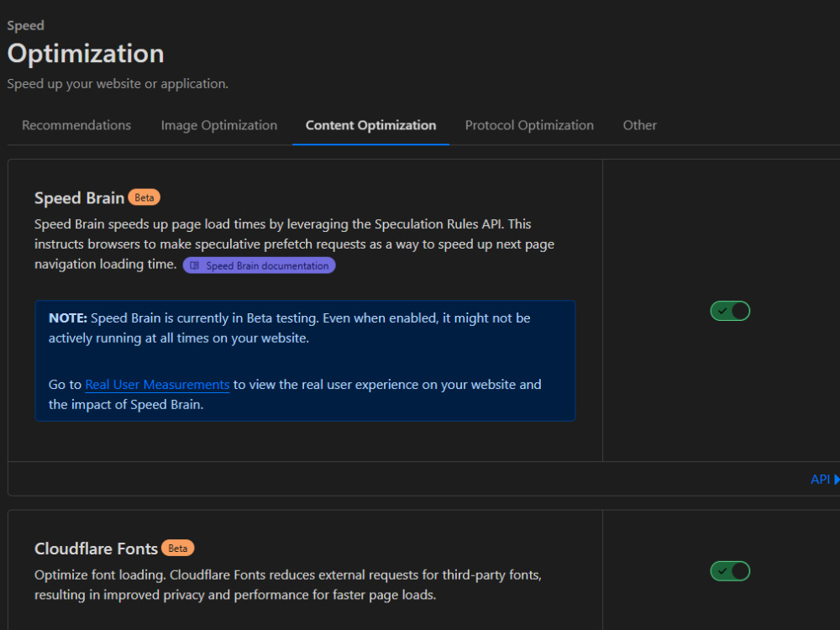Open the Recommendations tab
The height and width of the screenshot is (630, 840).
coord(76,125)
